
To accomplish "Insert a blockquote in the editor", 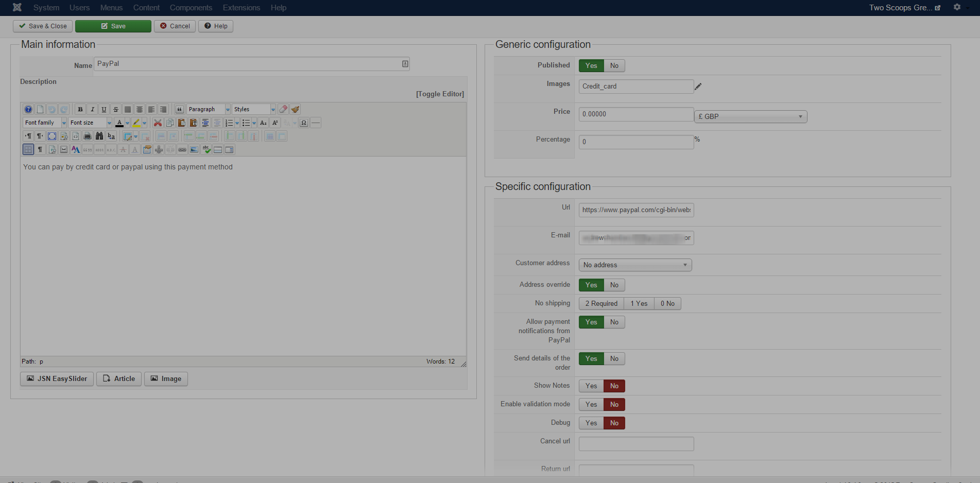I will coord(179,109).
